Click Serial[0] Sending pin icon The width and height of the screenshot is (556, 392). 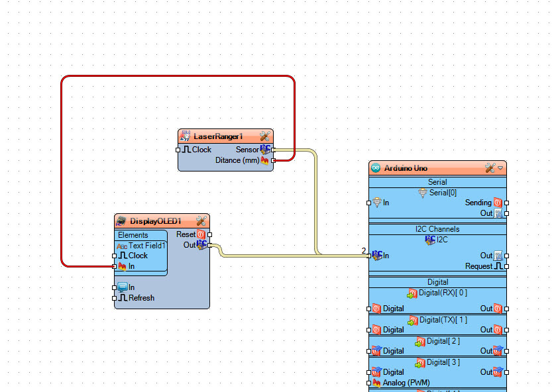point(498,203)
